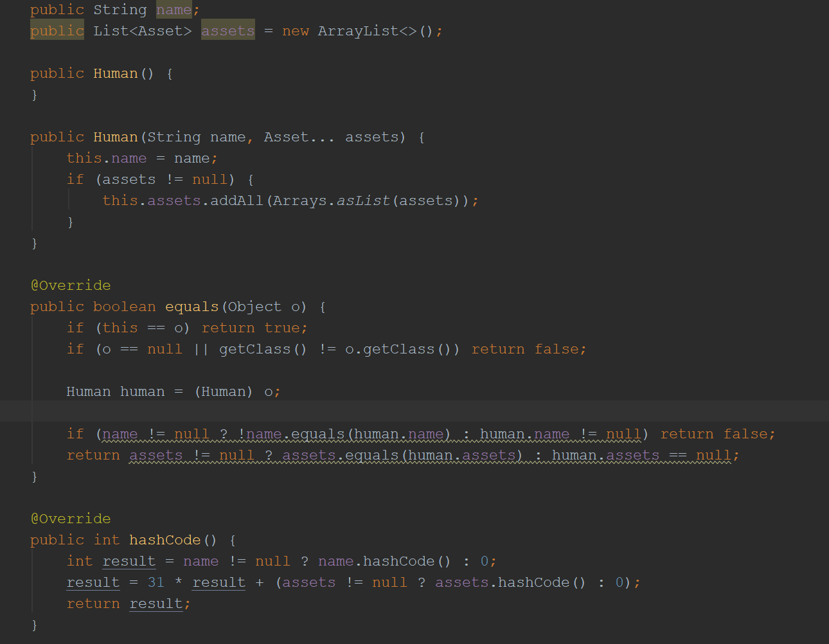Click the italic 'asList' method call
The height and width of the screenshot is (644, 829).
pos(363,201)
